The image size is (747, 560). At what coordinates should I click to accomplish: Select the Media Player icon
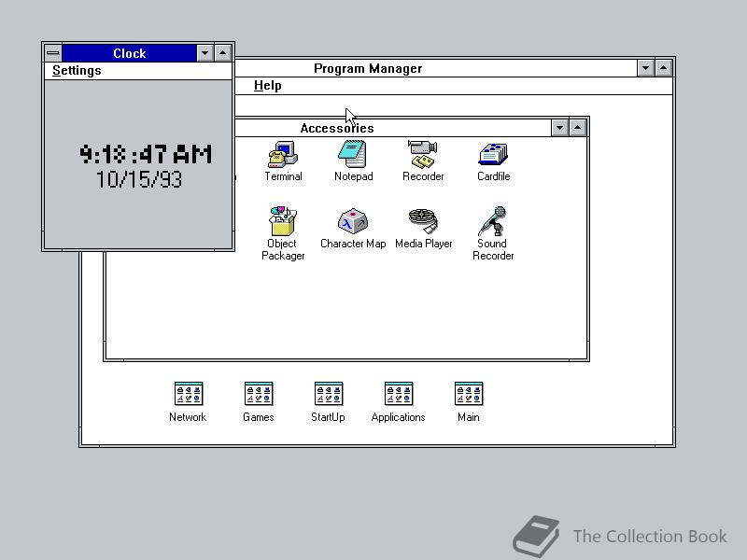[423, 221]
